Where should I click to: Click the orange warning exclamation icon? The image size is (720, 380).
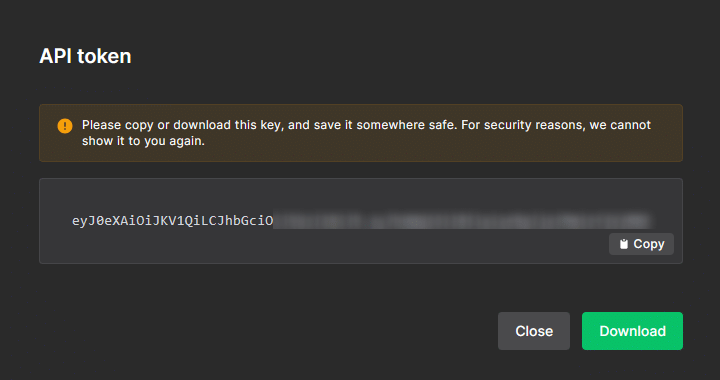(x=65, y=126)
